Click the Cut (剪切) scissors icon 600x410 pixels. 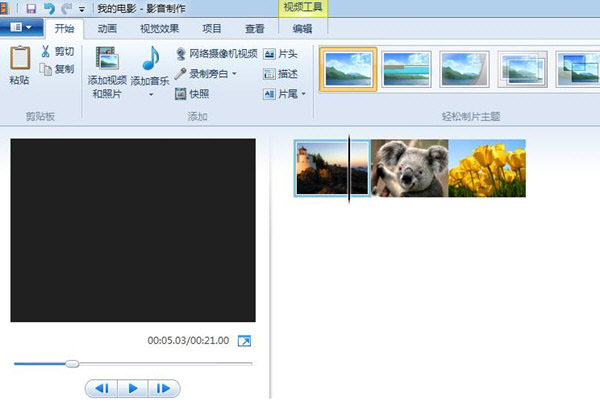coord(45,51)
